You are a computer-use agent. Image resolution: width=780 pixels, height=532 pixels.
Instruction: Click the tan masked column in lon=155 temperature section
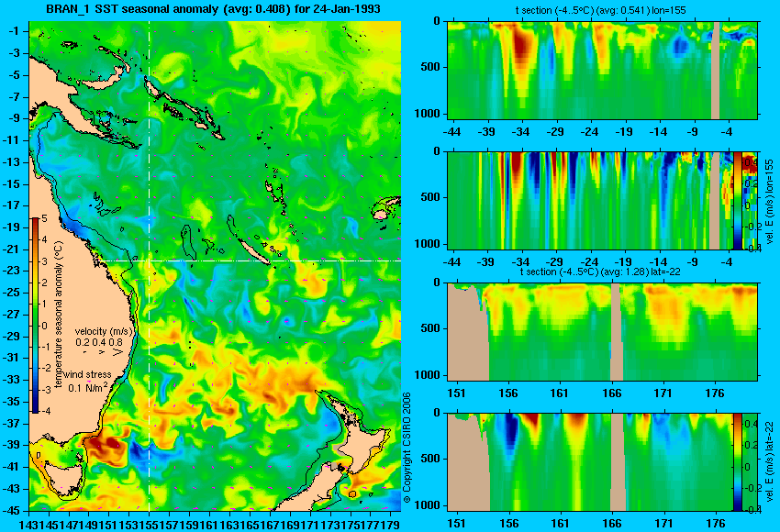(715, 70)
